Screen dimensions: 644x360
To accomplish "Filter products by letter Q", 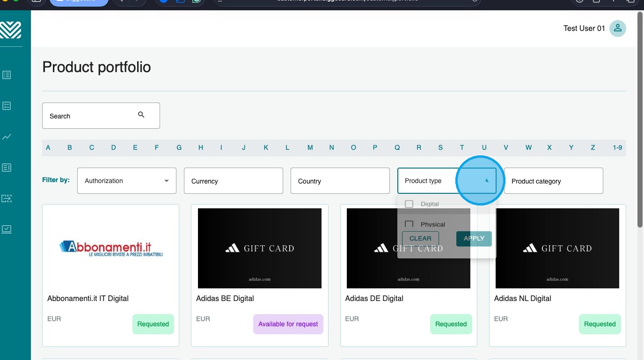I will [397, 147].
